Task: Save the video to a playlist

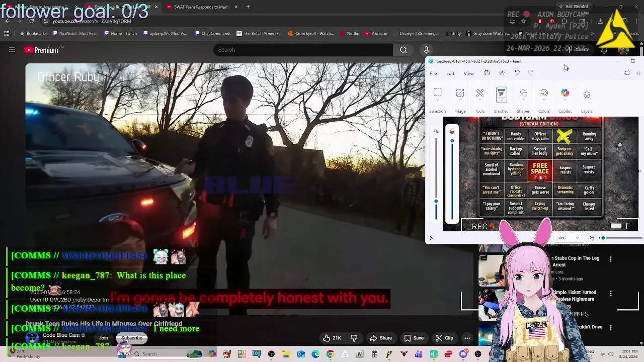Action: tap(414, 338)
